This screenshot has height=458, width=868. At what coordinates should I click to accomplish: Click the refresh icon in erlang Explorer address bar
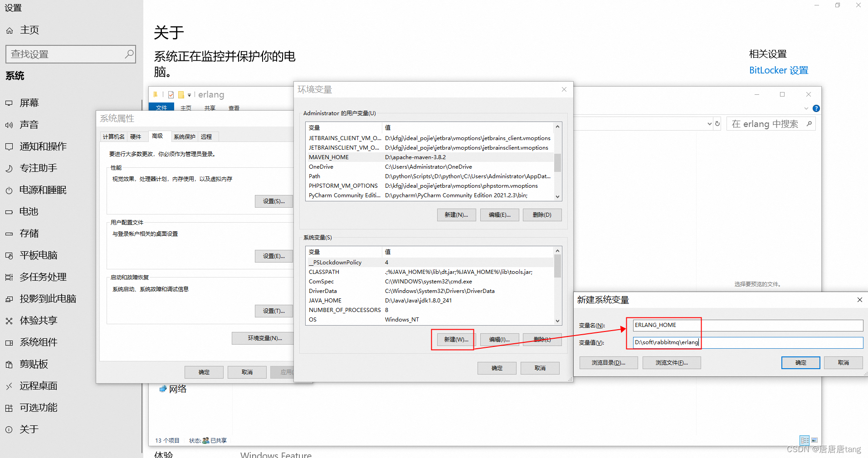click(x=717, y=124)
